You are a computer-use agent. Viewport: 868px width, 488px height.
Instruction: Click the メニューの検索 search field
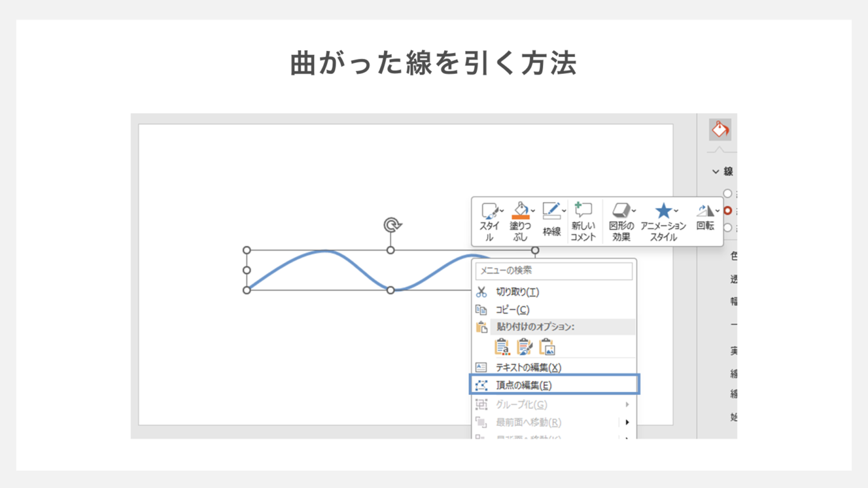[554, 271]
